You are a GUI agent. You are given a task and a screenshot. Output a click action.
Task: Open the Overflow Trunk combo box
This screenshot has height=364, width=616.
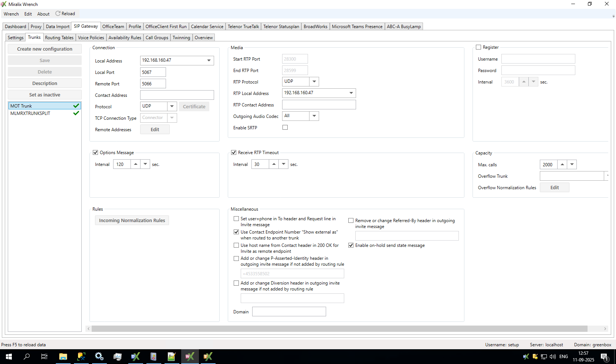(x=574, y=176)
